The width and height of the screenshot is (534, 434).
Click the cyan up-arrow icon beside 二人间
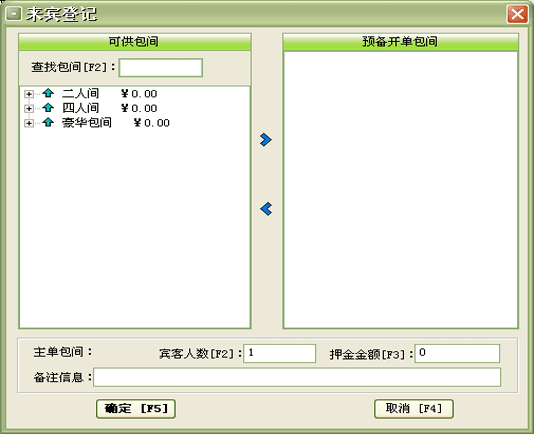tap(48, 93)
